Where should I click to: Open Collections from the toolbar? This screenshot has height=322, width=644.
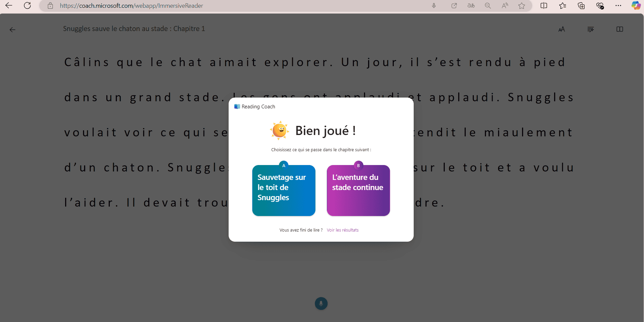point(581,6)
